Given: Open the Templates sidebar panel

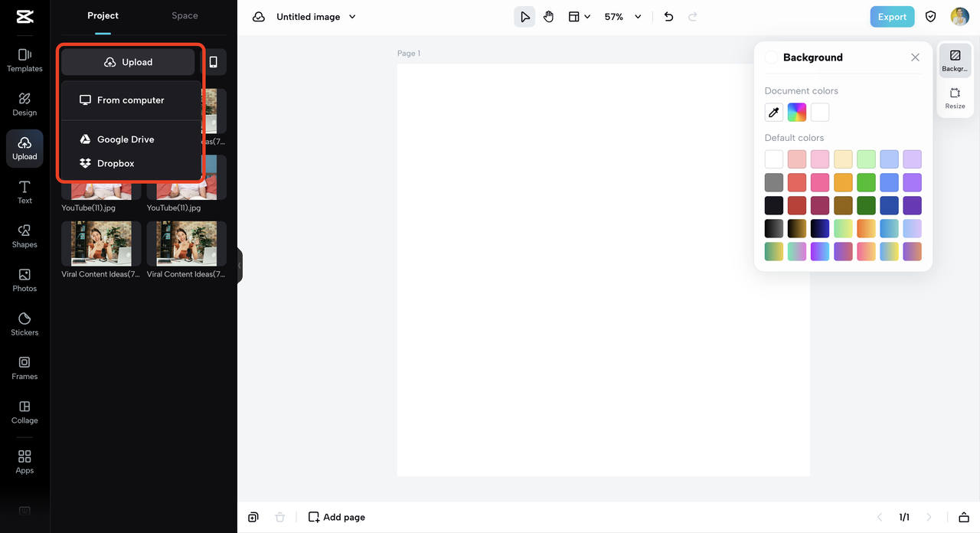Looking at the screenshot, I should [24, 60].
